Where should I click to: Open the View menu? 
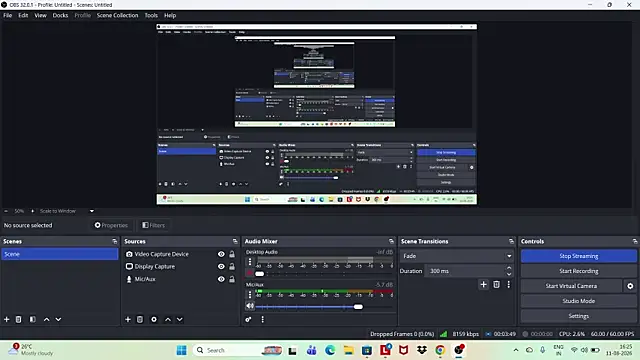coord(40,16)
